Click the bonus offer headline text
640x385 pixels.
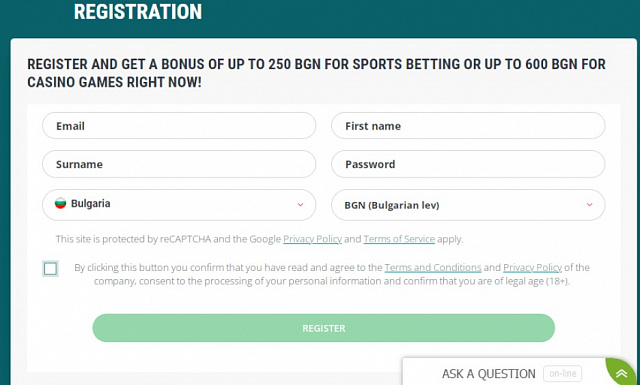316,73
